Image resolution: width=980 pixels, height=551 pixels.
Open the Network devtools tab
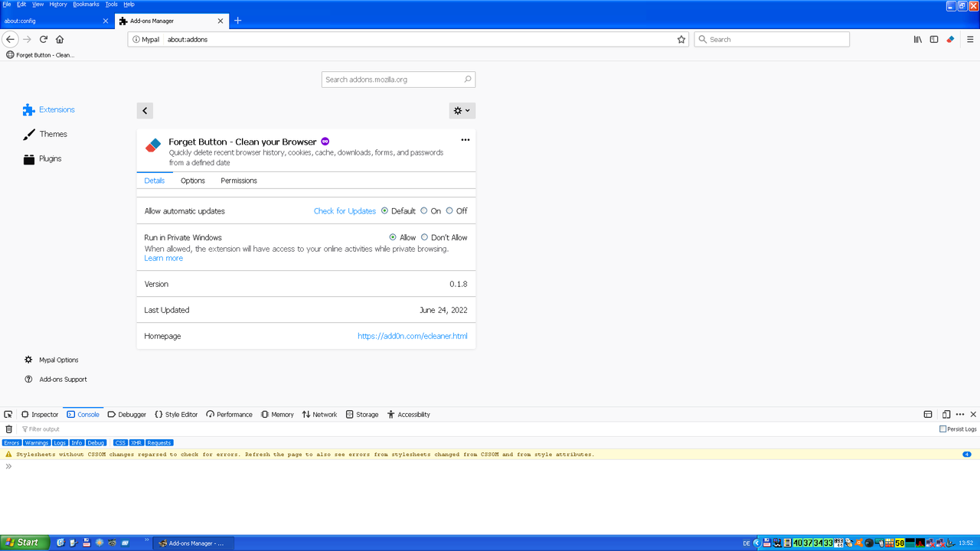point(319,414)
